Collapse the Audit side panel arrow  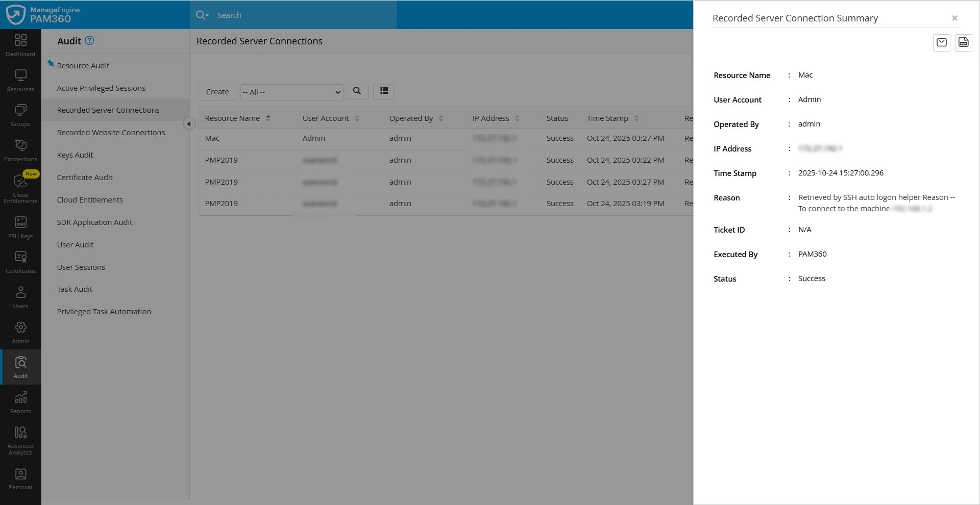[x=189, y=124]
